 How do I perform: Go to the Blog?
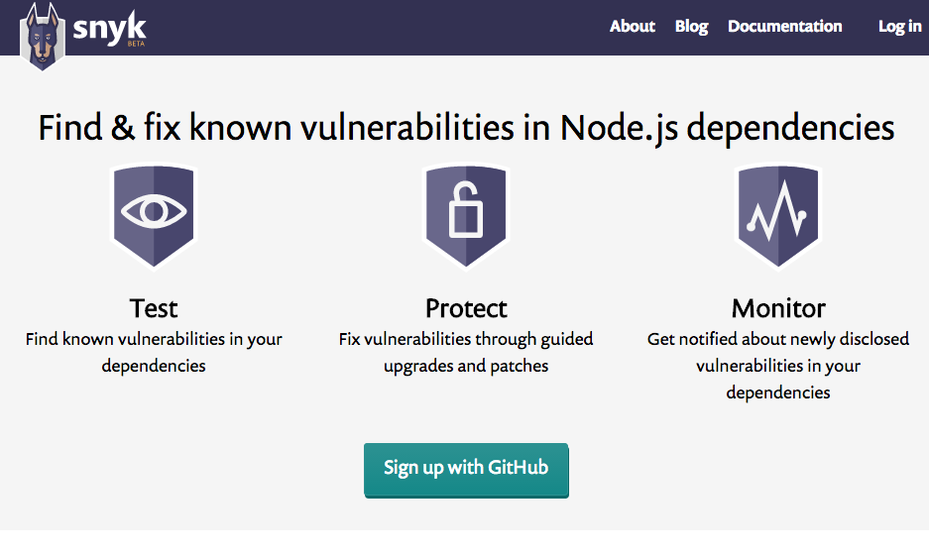[x=691, y=27]
